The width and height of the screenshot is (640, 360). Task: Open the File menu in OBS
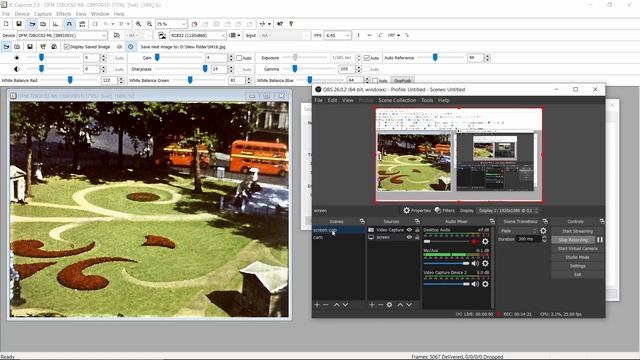318,100
